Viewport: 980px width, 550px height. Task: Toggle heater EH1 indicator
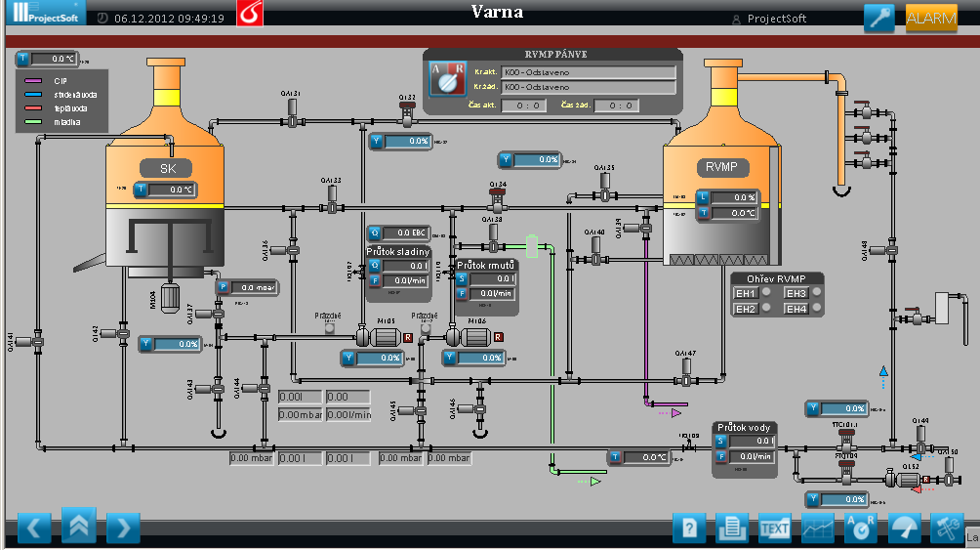[766, 292]
